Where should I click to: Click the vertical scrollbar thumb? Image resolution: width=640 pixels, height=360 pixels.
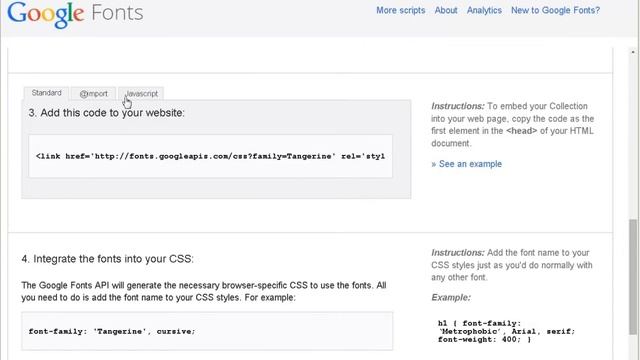[633, 278]
